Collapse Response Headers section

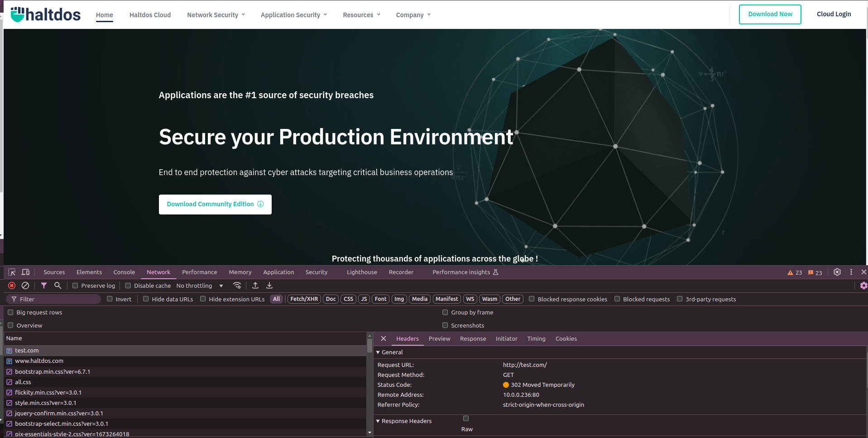[378, 421]
